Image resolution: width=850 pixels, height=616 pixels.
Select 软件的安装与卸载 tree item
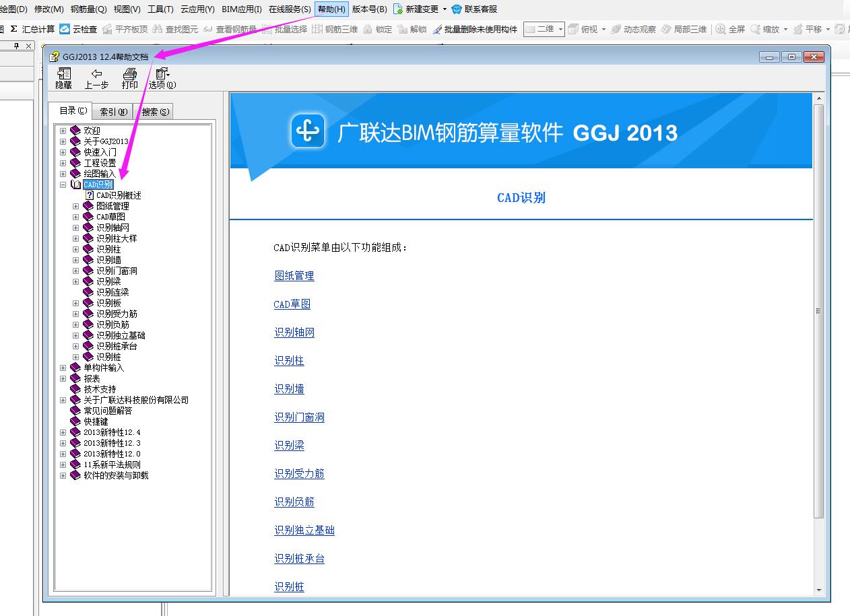click(x=116, y=475)
